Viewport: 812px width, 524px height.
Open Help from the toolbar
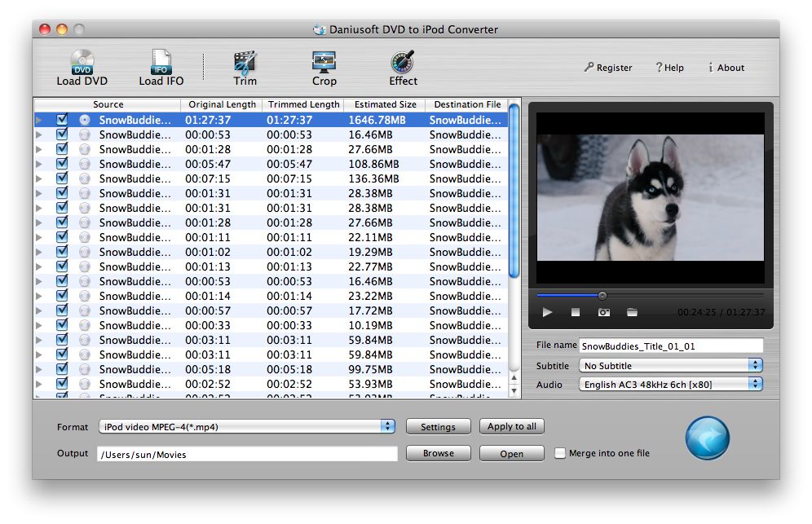(x=669, y=68)
